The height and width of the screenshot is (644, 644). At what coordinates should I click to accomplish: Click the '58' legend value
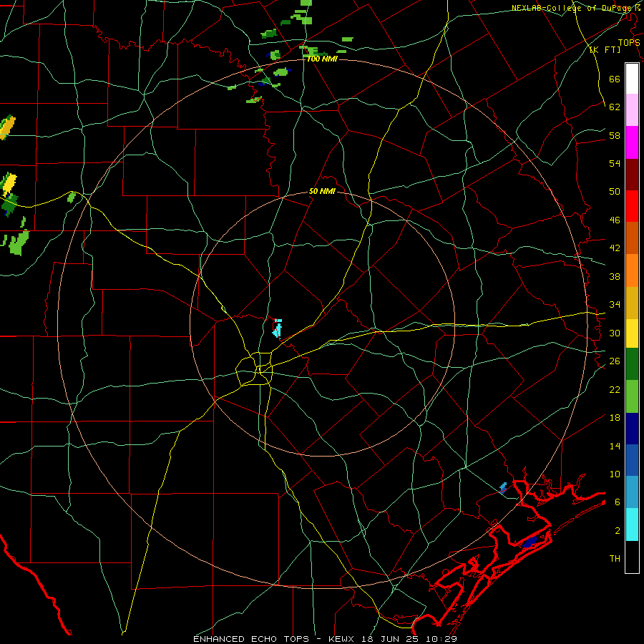(x=615, y=135)
